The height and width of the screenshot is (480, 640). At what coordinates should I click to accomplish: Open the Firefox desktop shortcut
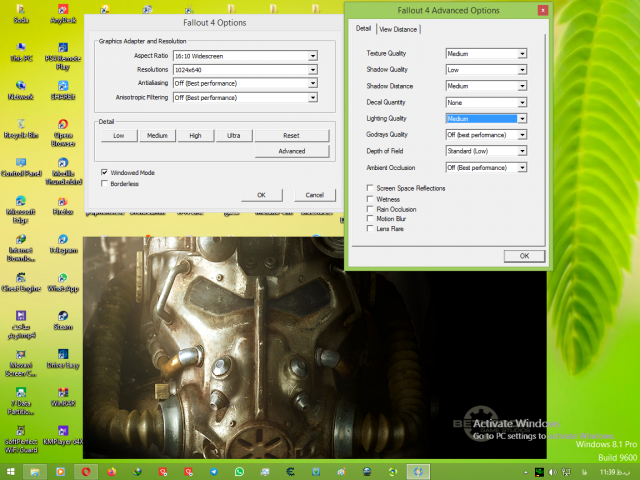click(x=62, y=201)
